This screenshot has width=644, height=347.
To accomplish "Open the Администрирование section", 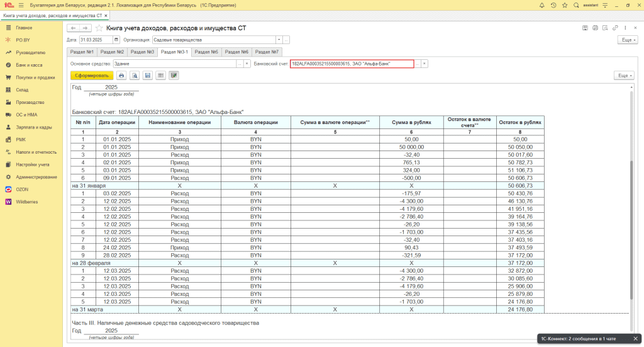I will [36, 177].
